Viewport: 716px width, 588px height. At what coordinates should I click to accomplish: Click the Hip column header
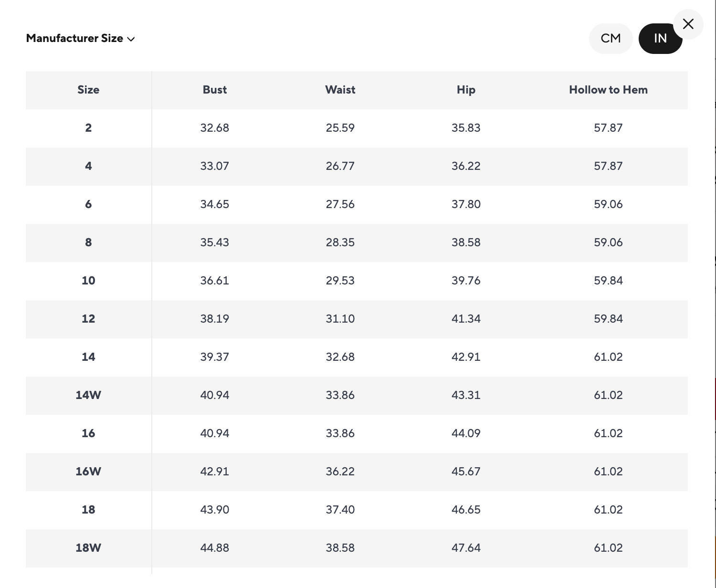pos(466,90)
